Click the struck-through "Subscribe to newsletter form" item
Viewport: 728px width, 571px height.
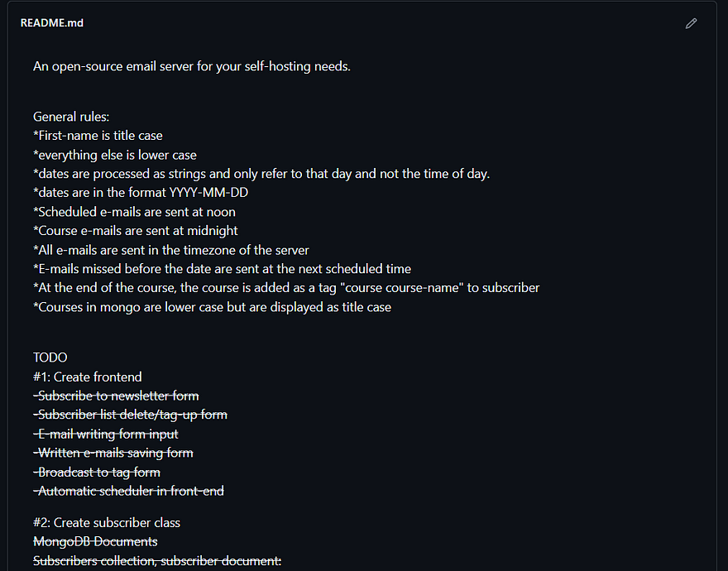pyautogui.click(x=116, y=396)
